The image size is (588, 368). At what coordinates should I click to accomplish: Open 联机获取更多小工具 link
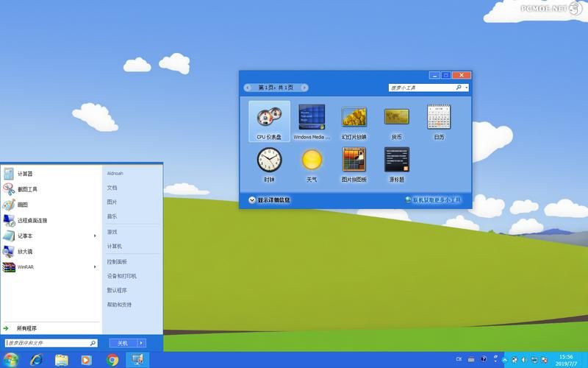433,199
